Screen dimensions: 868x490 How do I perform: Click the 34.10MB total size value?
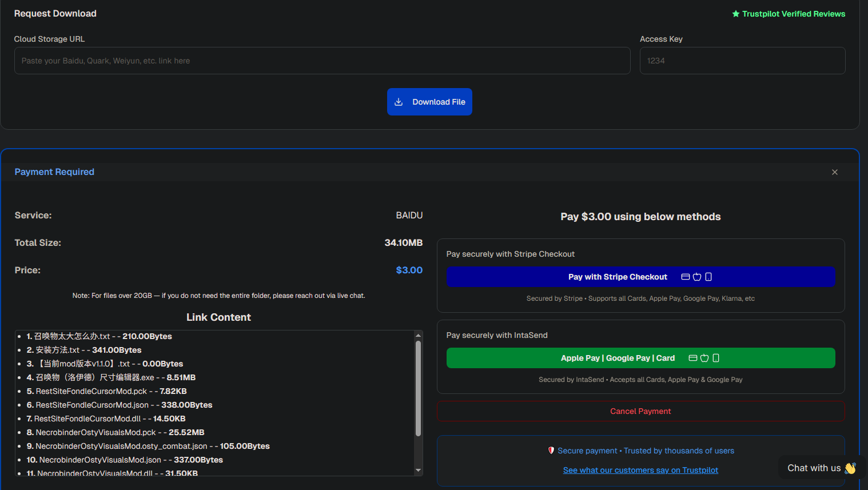404,242
